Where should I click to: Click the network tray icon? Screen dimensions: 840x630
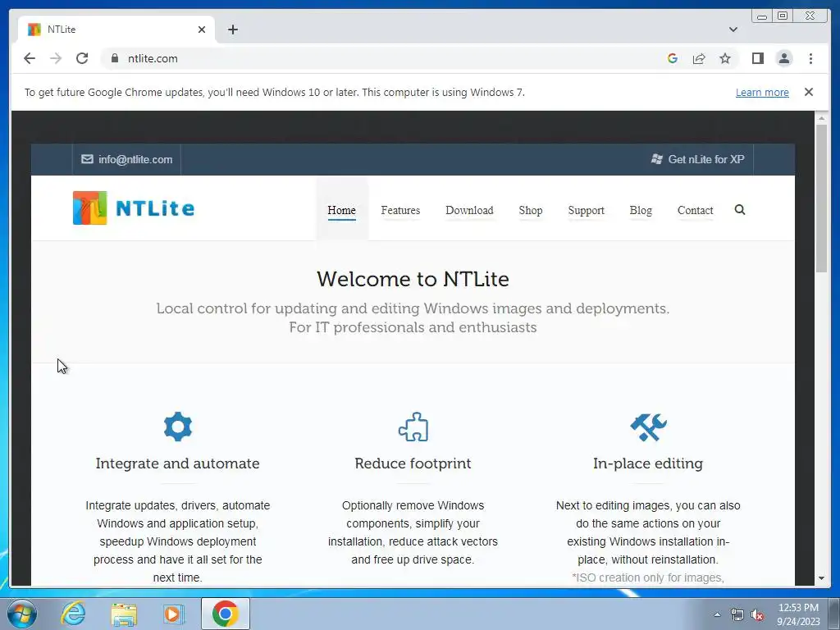pyautogui.click(x=737, y=615)
